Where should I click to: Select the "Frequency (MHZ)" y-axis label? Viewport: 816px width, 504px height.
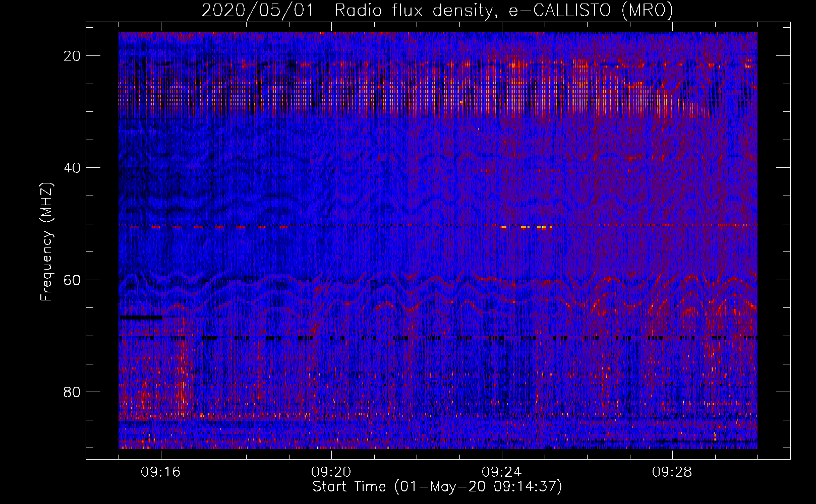point(46,242)
